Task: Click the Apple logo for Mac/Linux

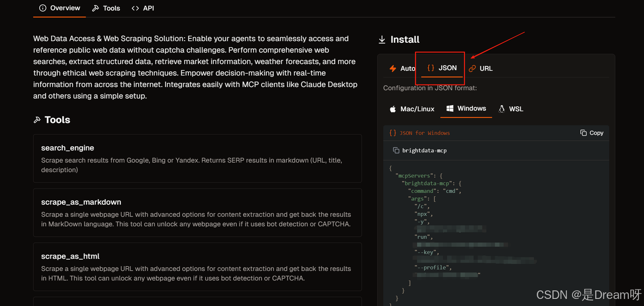Action: [x=393, y=109]
